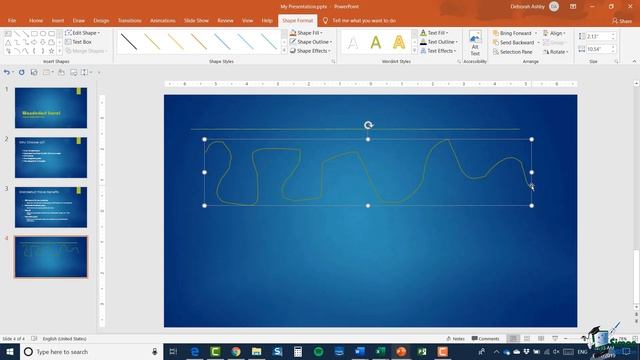Insert a Text Box from the ribbon
The height and width of the screenshot is (360, 640).
pos(78,42)
